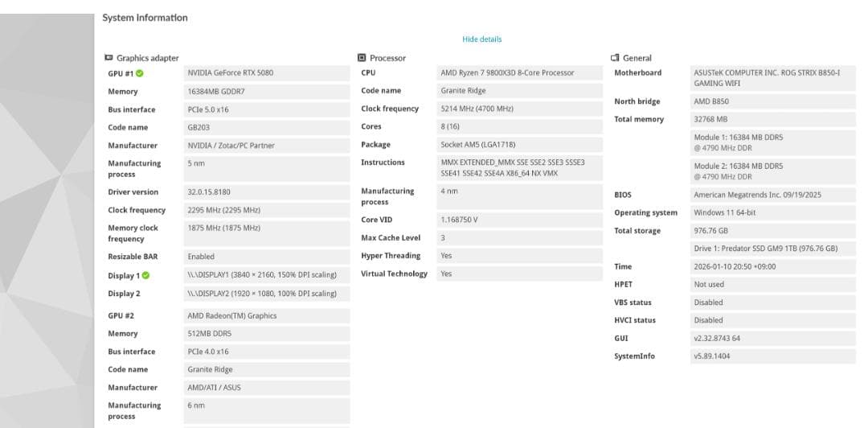Click the Resizable BAR Enabled value

(201, 257)
